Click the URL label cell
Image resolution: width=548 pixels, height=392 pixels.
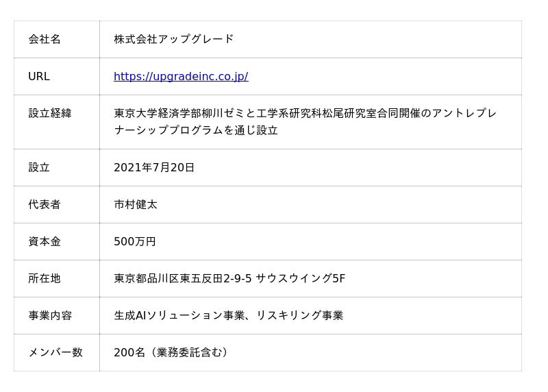39,77
